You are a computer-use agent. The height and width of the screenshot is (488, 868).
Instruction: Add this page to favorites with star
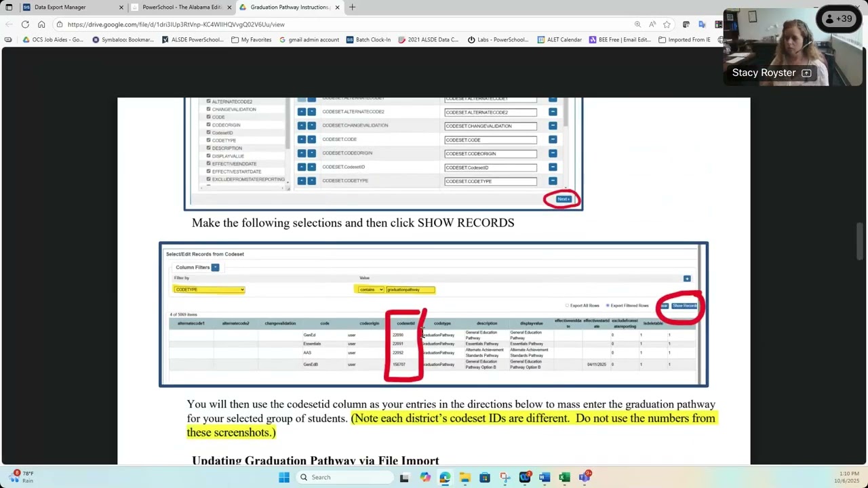(667, 24)
